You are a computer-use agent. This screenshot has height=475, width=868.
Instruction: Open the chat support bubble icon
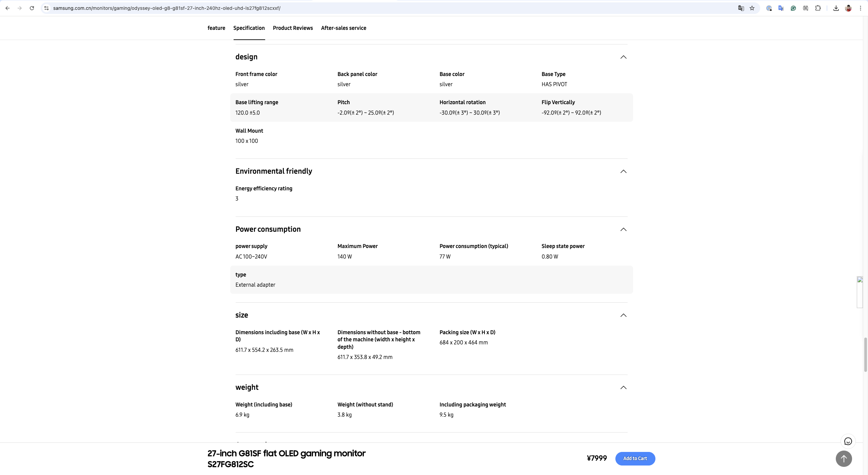point(848,441)
